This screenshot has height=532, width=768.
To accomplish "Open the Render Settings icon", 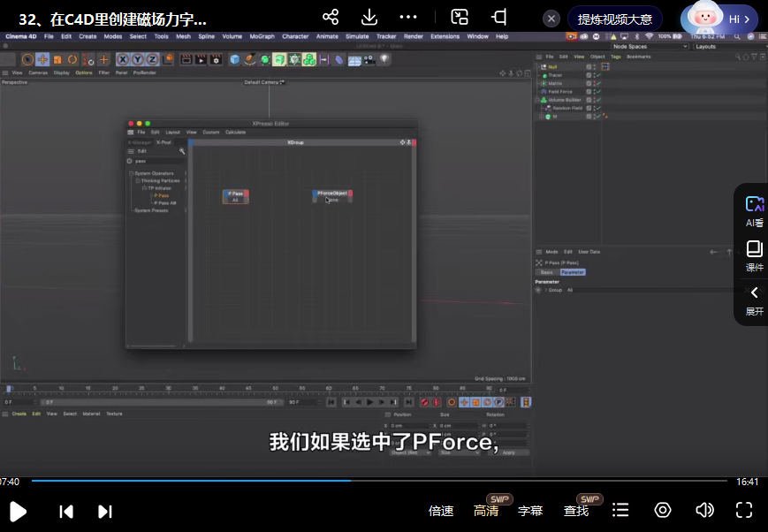I will (x=216, y=59).
